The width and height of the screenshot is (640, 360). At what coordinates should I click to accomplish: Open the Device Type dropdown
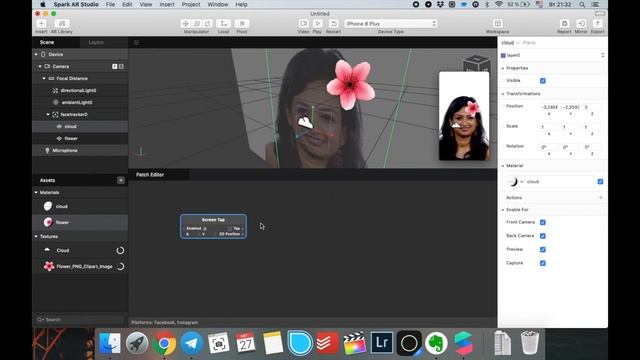click(x=391, y=24)
